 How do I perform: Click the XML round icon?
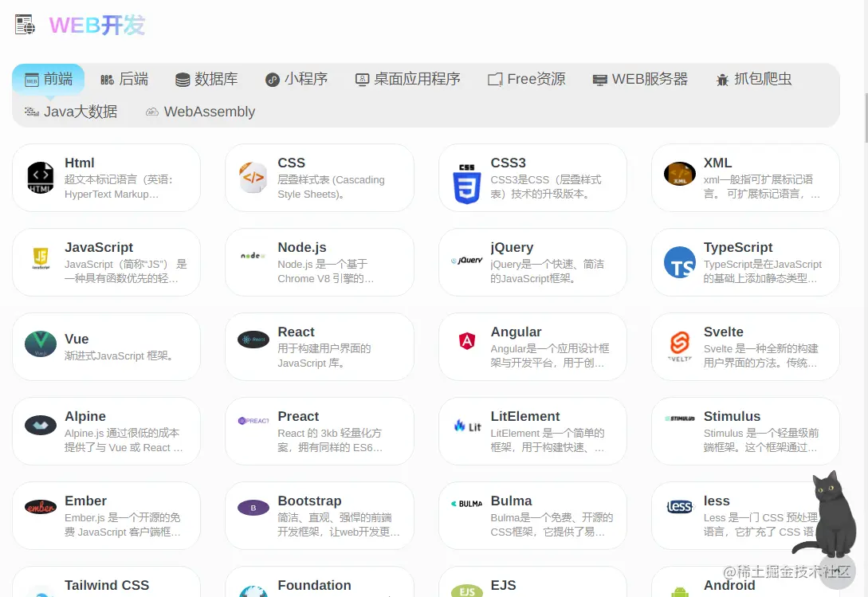pos(680,174)
